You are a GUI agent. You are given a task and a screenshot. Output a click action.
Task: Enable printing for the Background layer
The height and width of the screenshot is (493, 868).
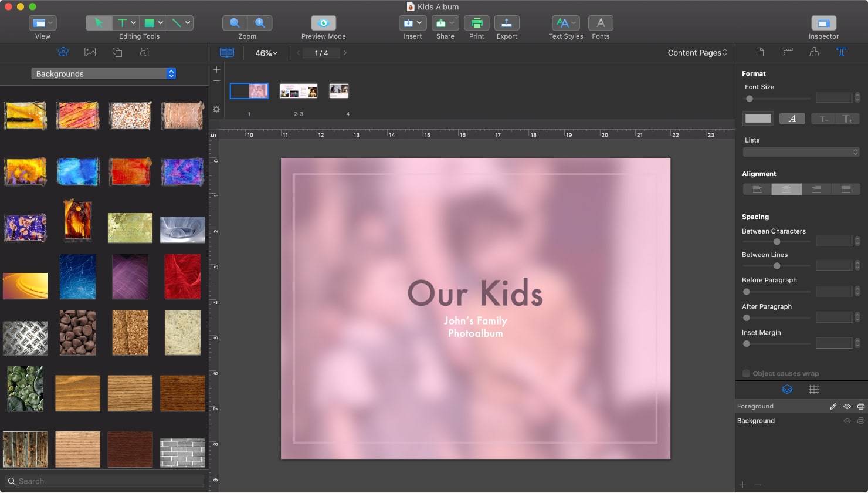click(860, 421)
